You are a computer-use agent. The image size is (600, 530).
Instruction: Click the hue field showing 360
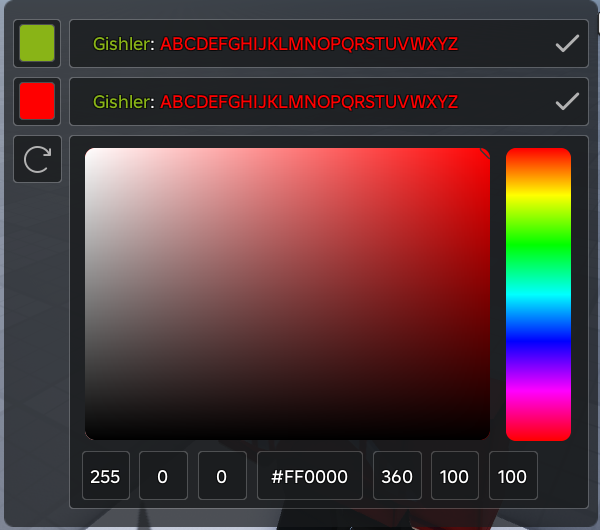[398, 476]
